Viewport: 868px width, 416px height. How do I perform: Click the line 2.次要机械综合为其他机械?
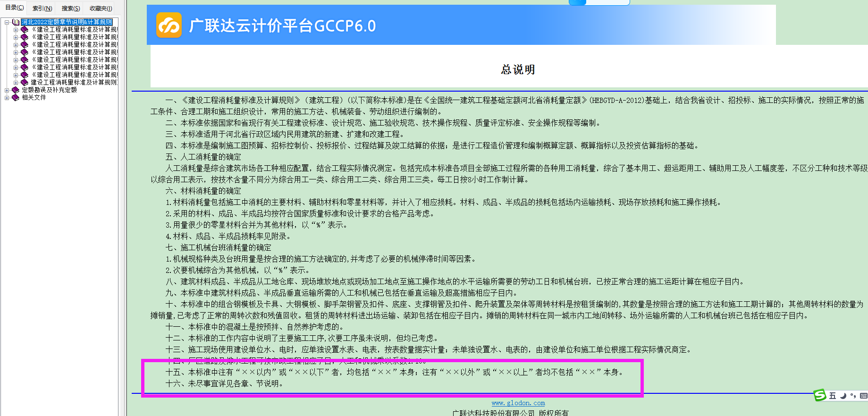click(238, 270)
